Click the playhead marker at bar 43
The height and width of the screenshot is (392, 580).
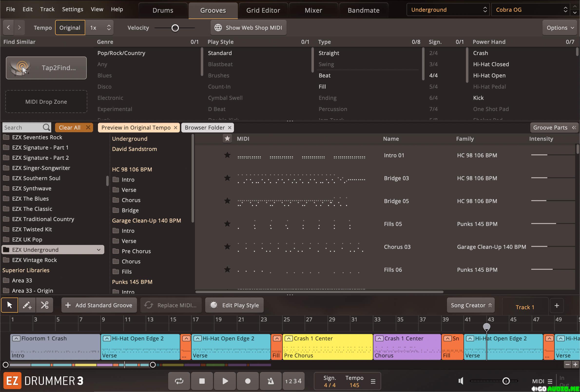(x=486, y=327)
